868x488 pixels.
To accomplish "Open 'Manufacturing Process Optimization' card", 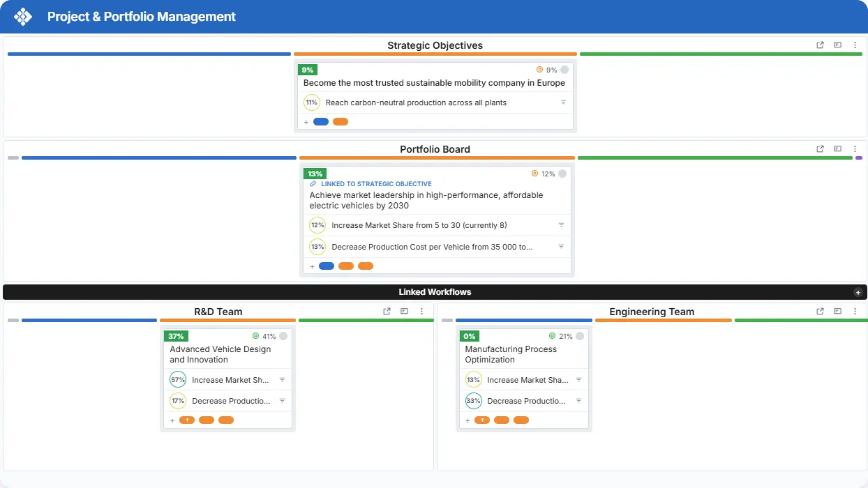I will coord(511,354).
